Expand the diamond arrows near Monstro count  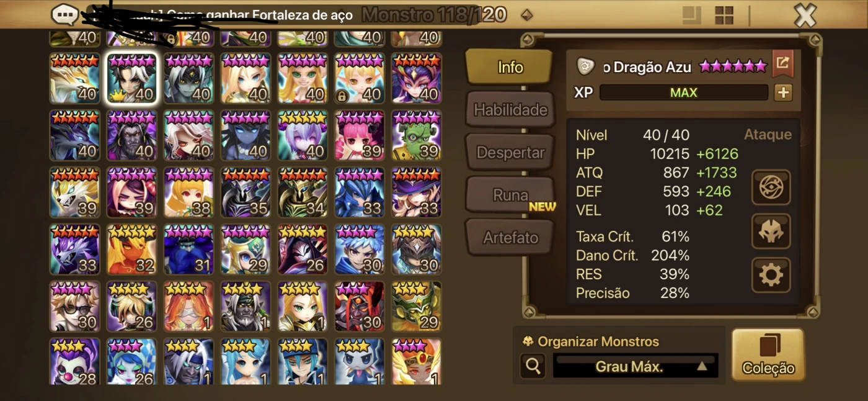(526, 14)
